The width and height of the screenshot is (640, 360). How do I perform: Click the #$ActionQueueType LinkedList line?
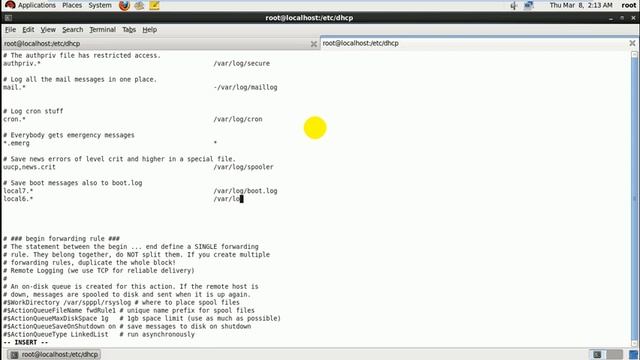tap(99, 334)
